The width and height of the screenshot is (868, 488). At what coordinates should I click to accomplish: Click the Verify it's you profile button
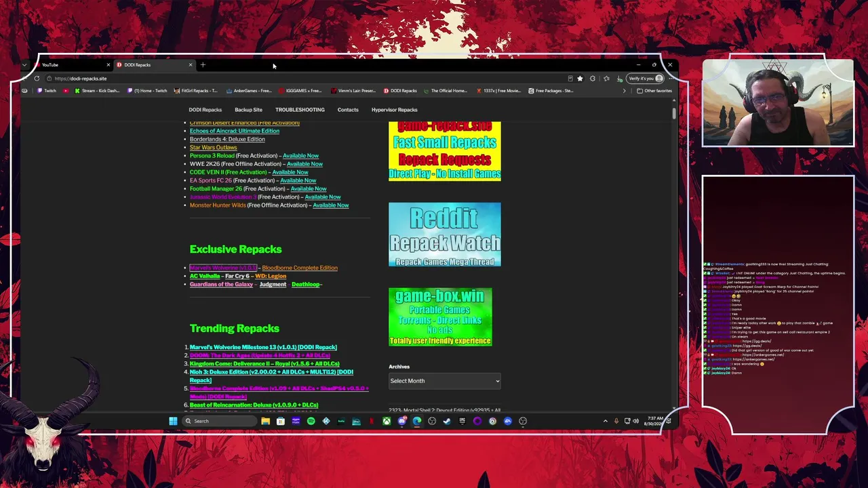click(645, 79)
